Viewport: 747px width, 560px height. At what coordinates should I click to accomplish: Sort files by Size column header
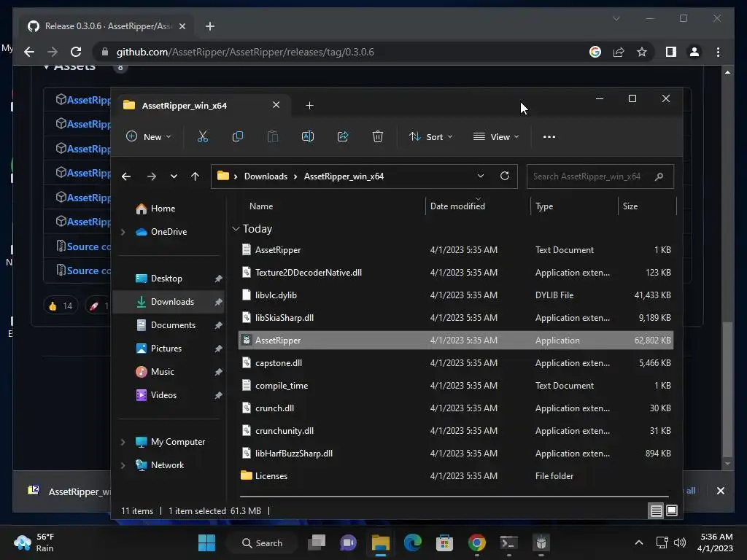pyautogui.click(x=630, y=206)
